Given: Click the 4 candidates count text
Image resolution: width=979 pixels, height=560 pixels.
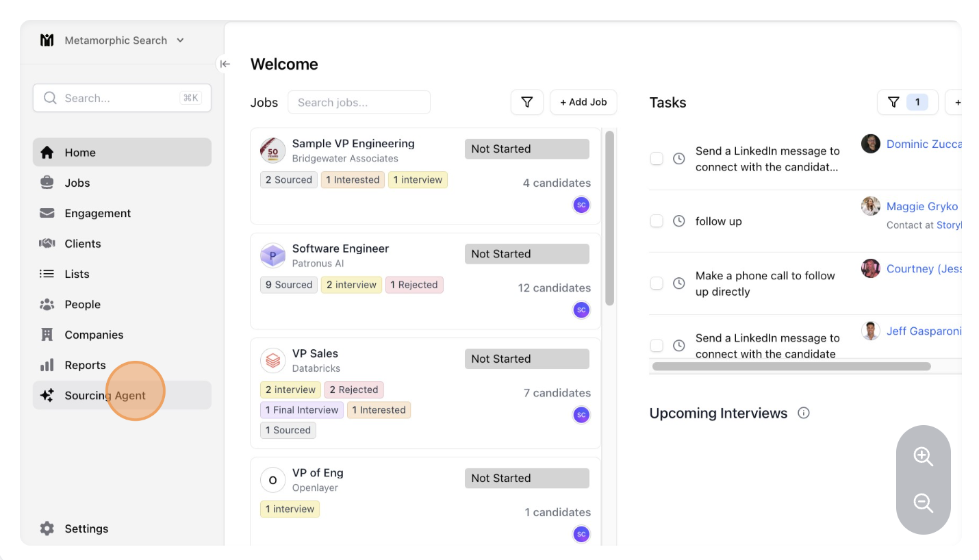Looking at the screenshot, I should tap(557, 183).
